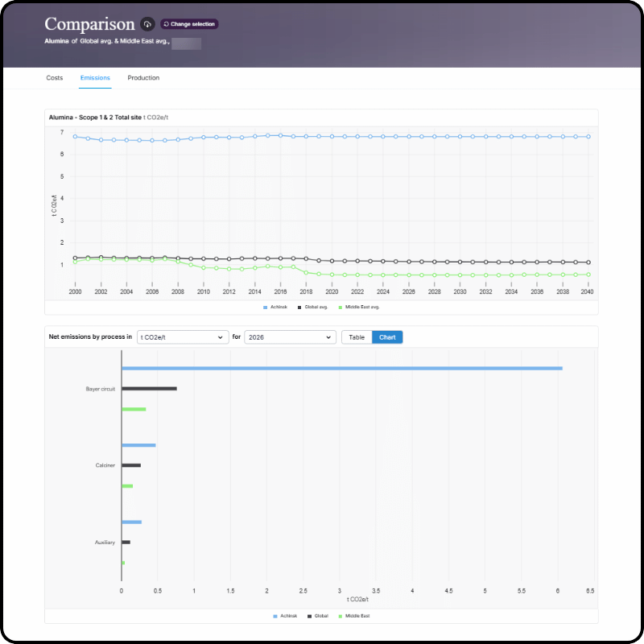Toggle Middle East in bar chart legend
This screenshot has width=644, height=644.
click(354, 616)
